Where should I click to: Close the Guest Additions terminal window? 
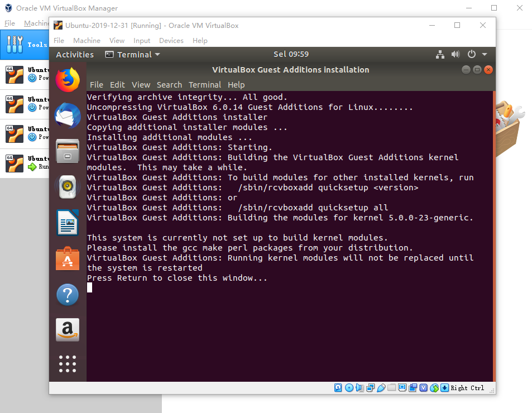pos(488,70)
